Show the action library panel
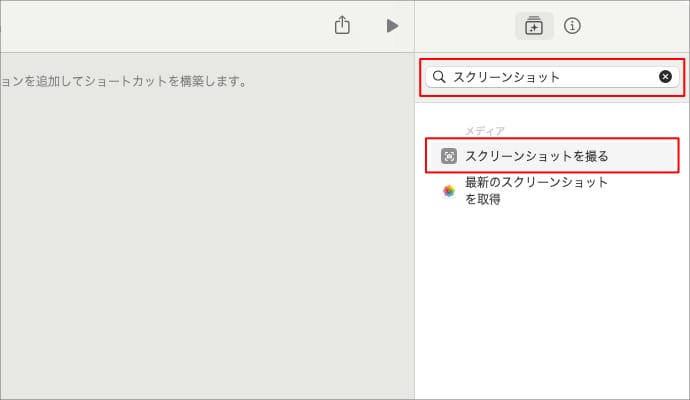 click(x=534, y=26)
